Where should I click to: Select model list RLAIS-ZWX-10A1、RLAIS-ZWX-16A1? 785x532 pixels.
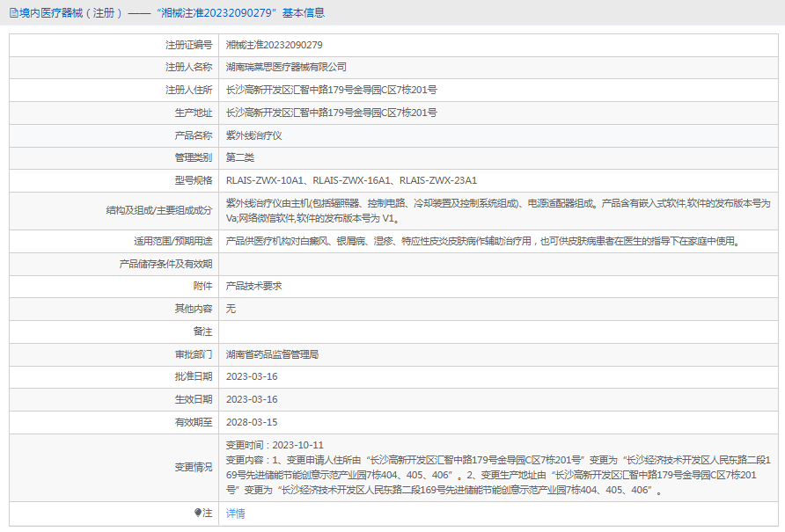(351, 180)
